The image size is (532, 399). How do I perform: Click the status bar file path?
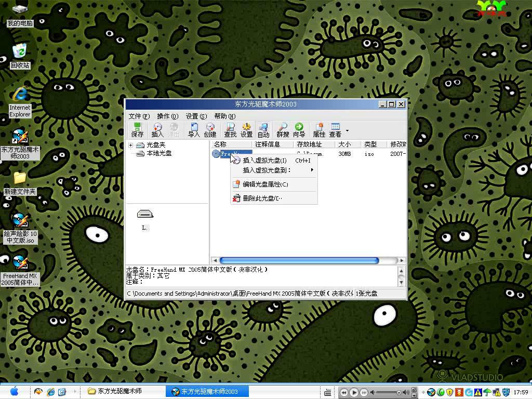point(240,294)
